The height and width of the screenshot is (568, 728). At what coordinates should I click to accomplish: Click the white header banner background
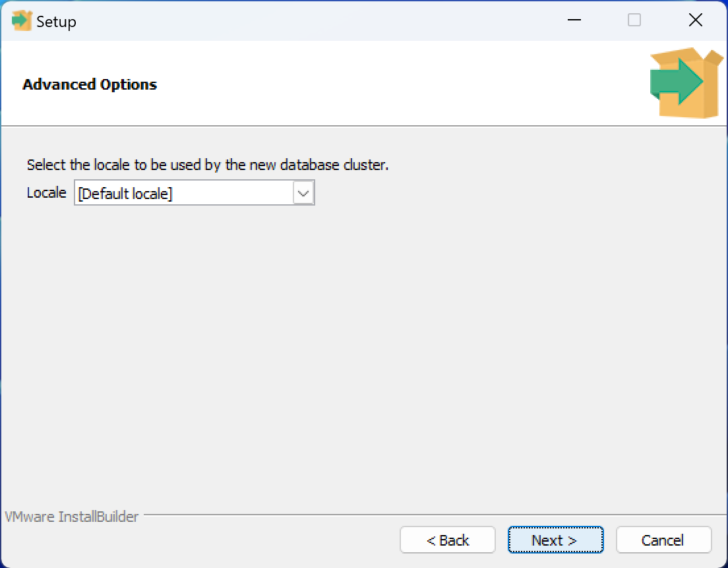tap(396, 84)
